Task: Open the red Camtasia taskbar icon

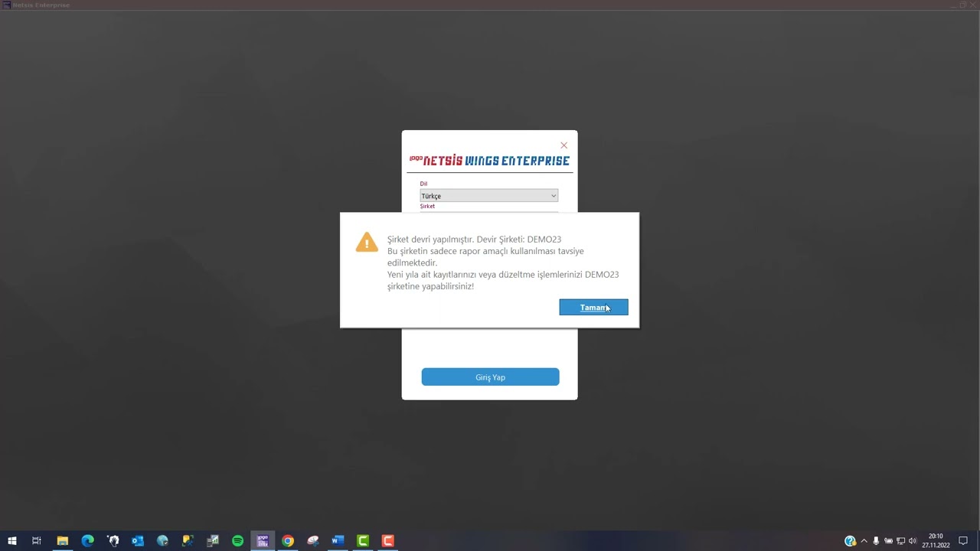Action: [388, 541]
